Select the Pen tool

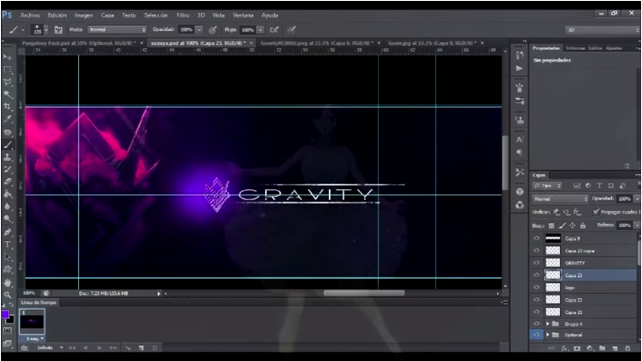[x=7, y=232]
